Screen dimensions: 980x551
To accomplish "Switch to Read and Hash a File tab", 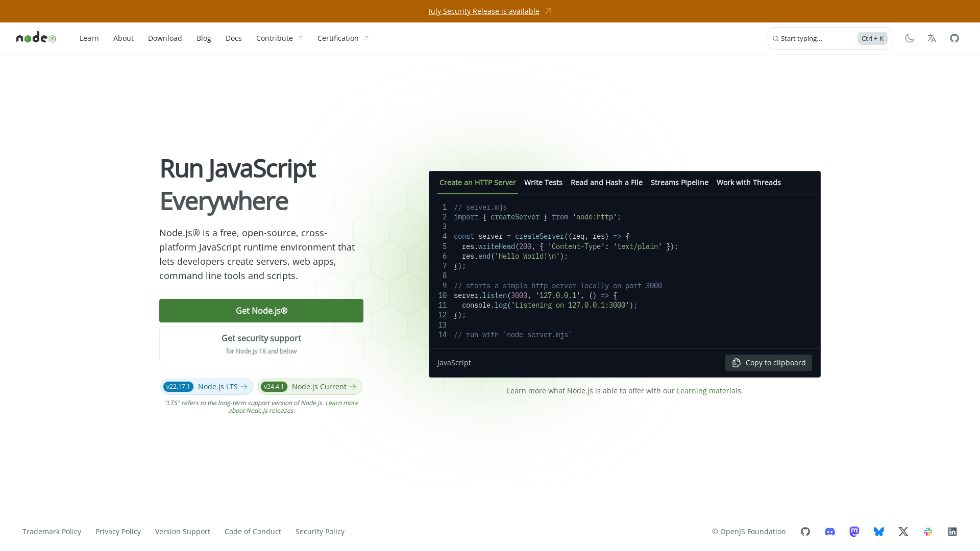I will pyautogui.click(x=606, y=183).
